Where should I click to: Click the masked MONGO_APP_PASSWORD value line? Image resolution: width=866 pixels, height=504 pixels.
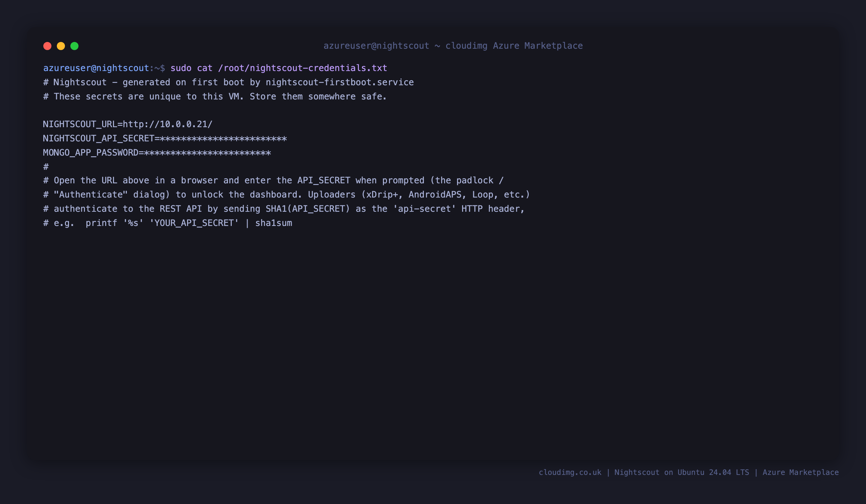(x=157, y=153)
